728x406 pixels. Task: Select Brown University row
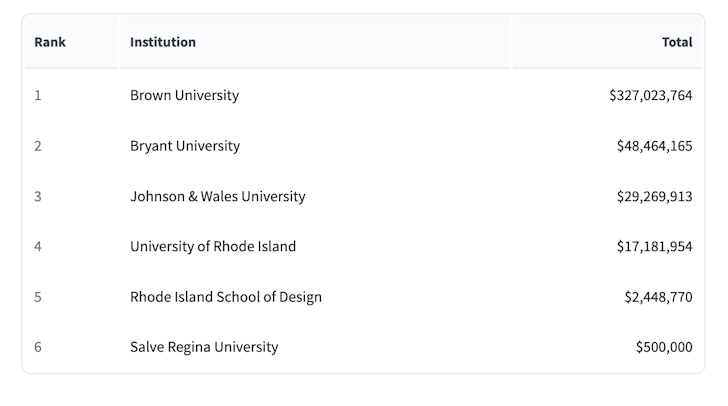pyautogui.click(x=363, y=95)
